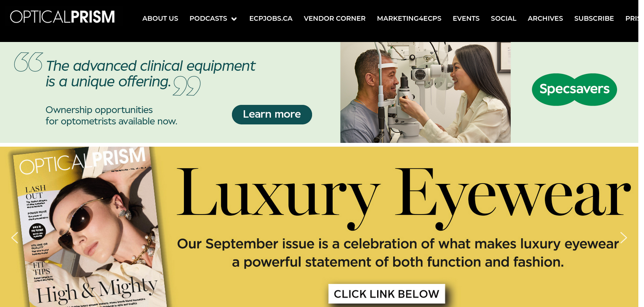The image size is (644, 307).
Task: Open the Social page
Action: coord(504,18)
